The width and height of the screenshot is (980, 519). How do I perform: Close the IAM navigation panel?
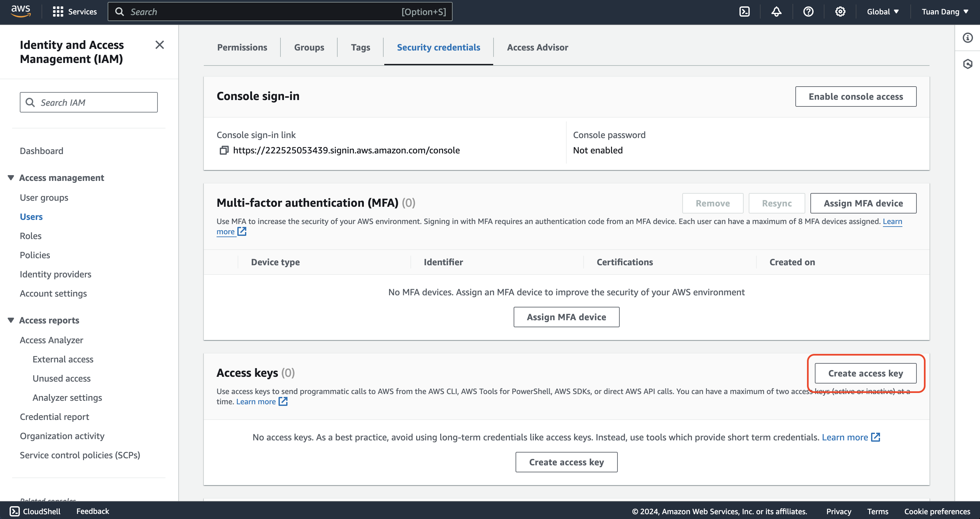coord(160,45)
